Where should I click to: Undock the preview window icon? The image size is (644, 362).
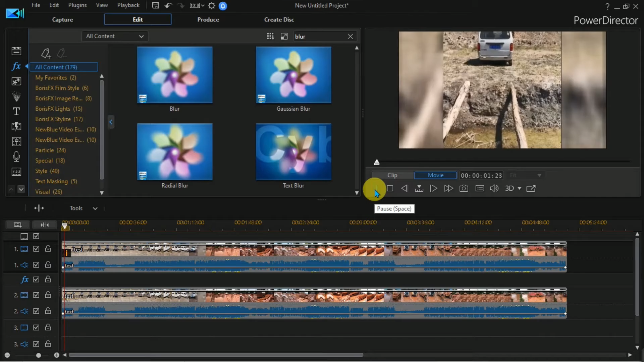click(x=531, y=188)
